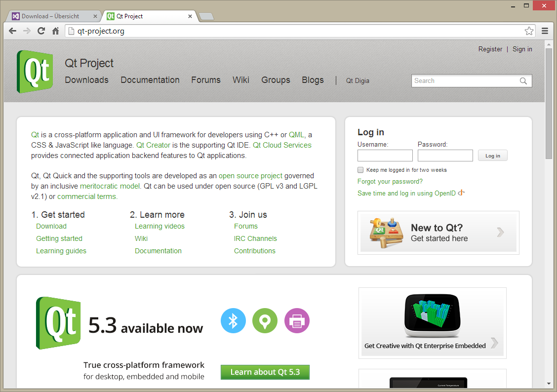Click the Qt logo in header
557x392 pixels.
tap(35, 72)
